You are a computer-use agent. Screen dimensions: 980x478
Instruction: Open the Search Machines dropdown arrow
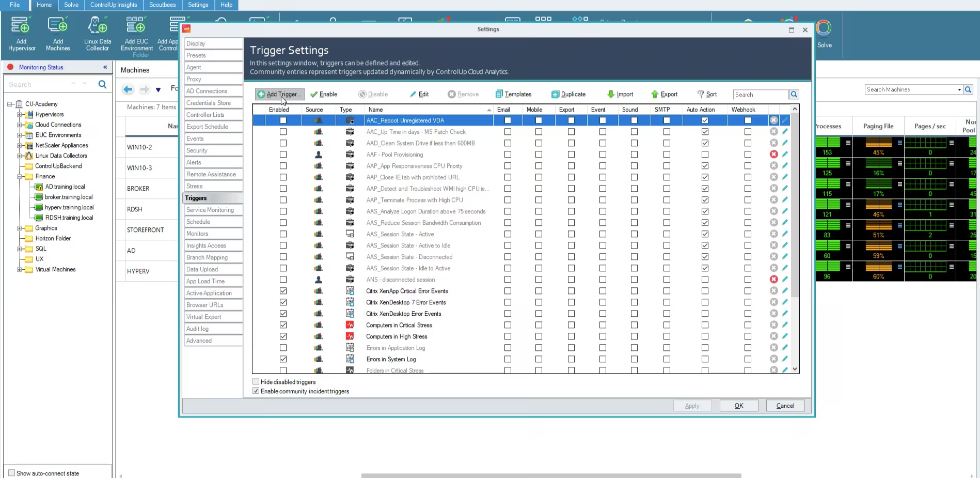(959, 90)
